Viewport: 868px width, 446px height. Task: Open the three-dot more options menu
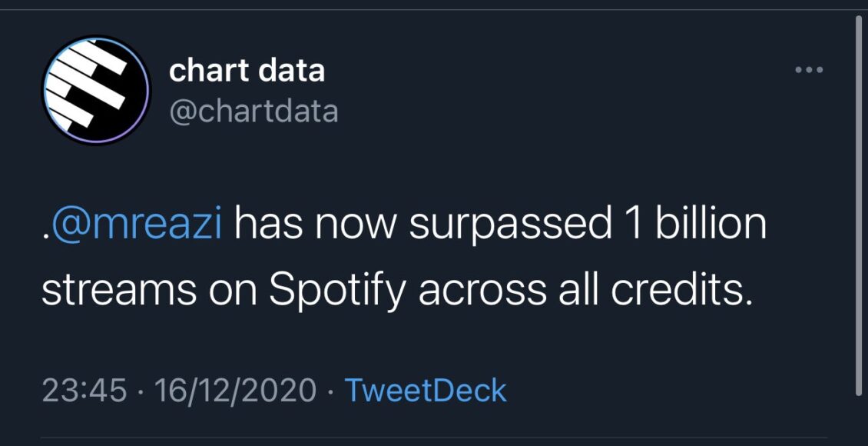[809, 71]
